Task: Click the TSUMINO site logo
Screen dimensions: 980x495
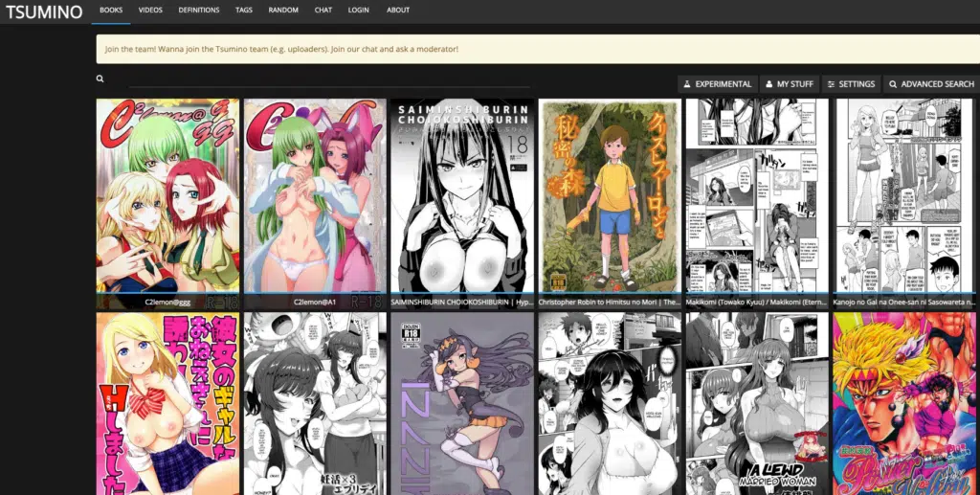Action: tap(44, 11)
